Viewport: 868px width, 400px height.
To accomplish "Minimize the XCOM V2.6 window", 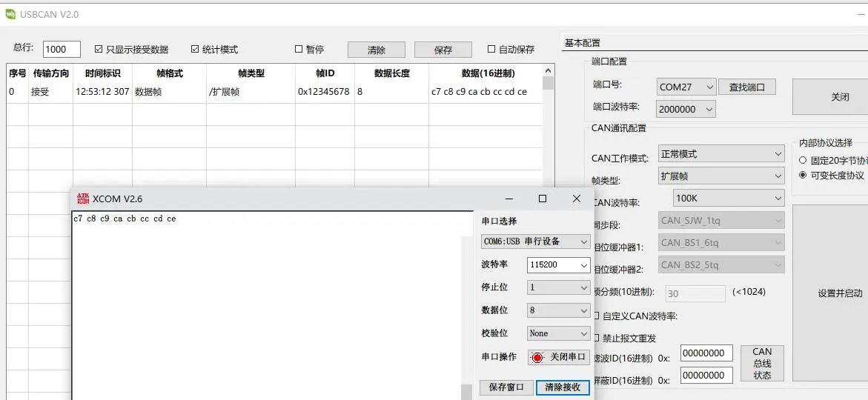I will (x=508, y=199).
